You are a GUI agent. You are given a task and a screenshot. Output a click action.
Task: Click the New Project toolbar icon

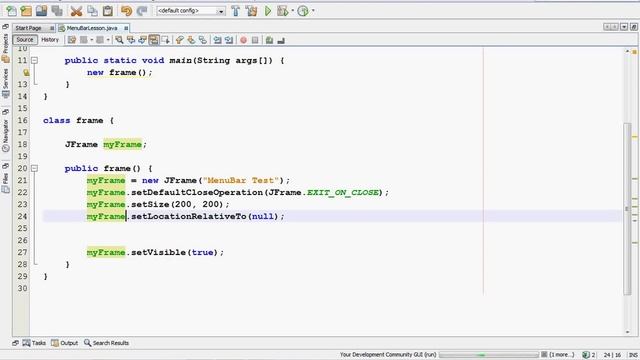[26, 11]
